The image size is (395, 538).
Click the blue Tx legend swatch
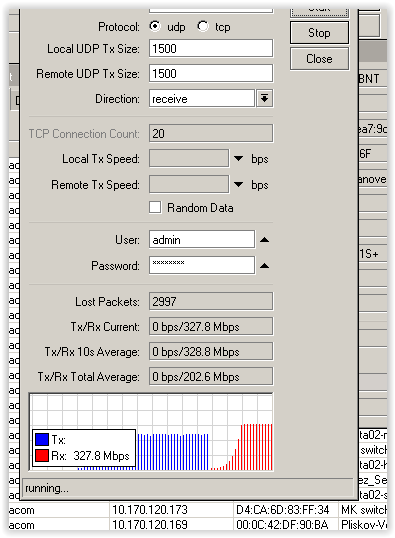pyautogui.click(x=42, y=440)
